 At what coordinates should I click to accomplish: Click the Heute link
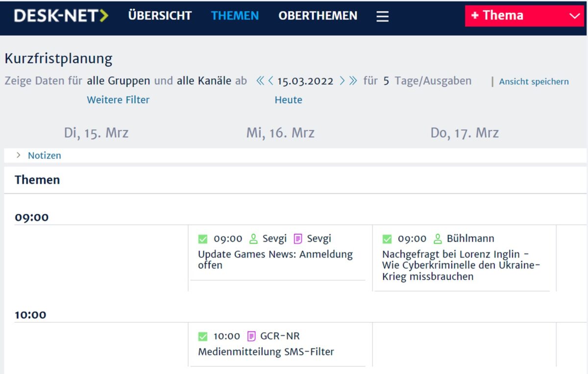click(288, 100)
